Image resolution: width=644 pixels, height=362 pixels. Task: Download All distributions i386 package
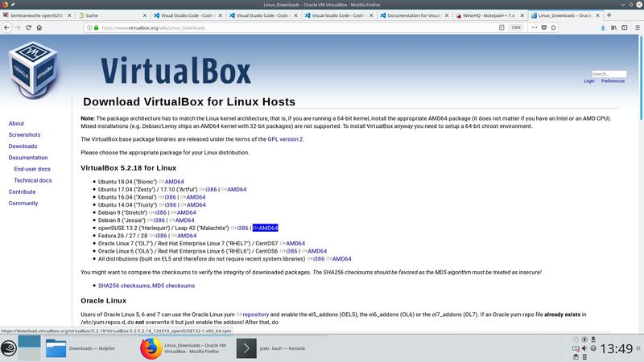[319, 258]
